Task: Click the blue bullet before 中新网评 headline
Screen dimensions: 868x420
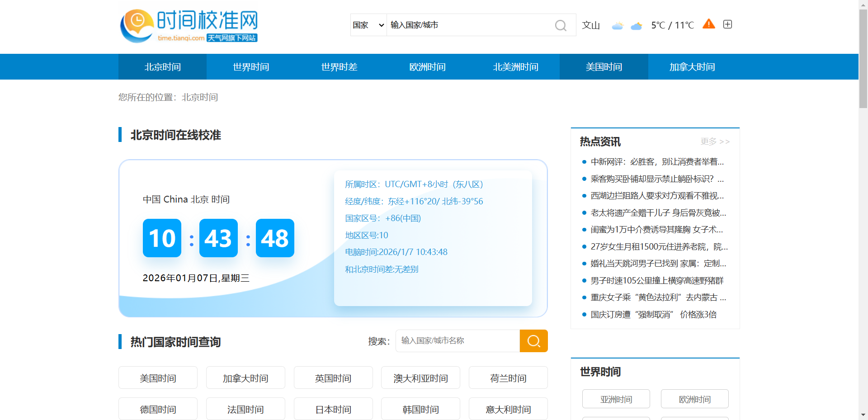Action: [x=584, y=162]
